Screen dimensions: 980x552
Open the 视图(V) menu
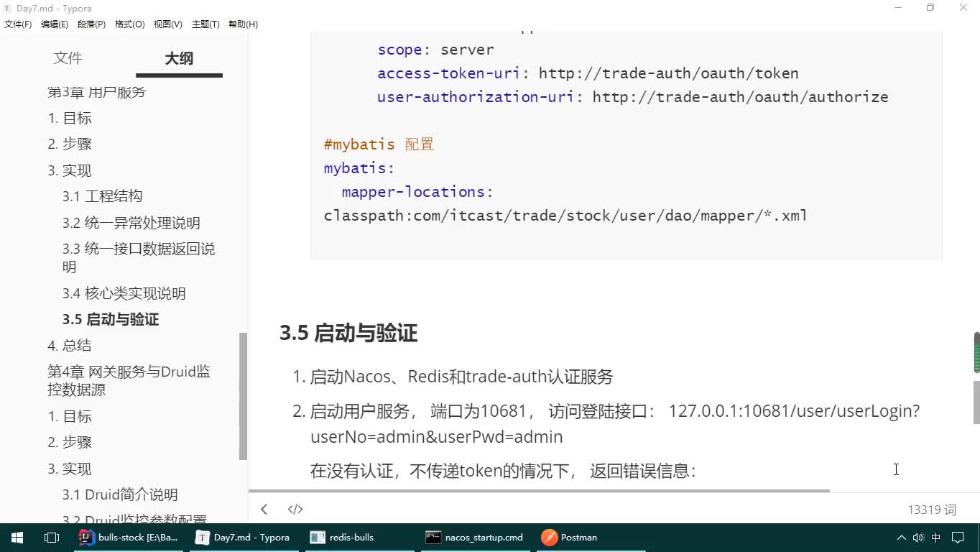[167, 24]
